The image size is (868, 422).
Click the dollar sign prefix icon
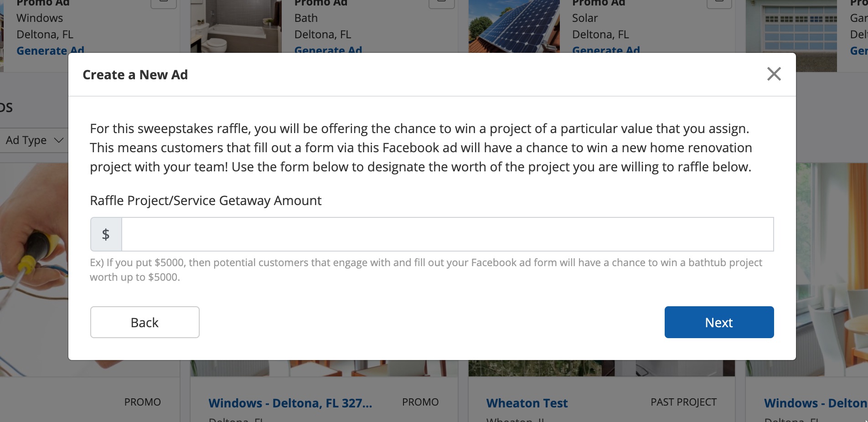[106, 234]
